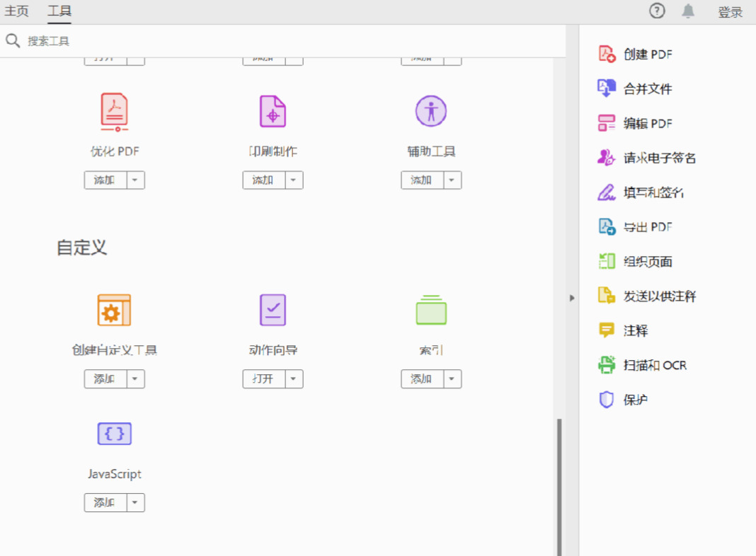Expand dropdown arrow beside 优化 PDF 添加

(x=135, y=180)
